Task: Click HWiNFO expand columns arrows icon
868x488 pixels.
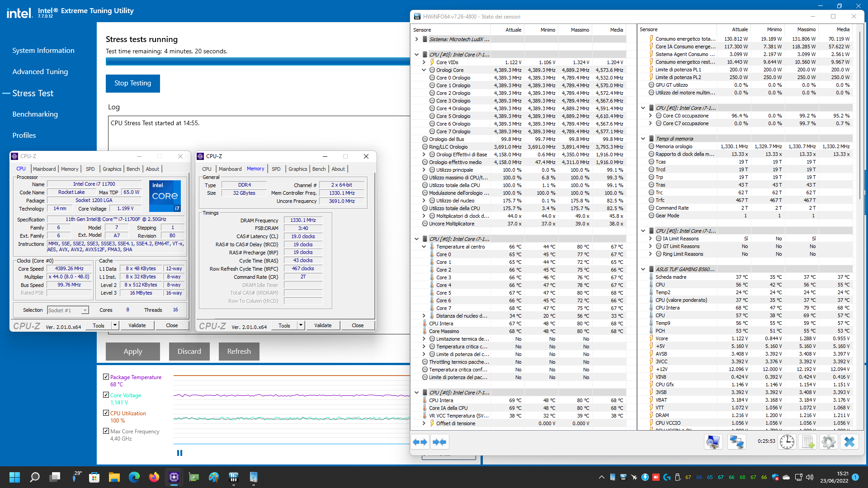Action: pos(420,442)
